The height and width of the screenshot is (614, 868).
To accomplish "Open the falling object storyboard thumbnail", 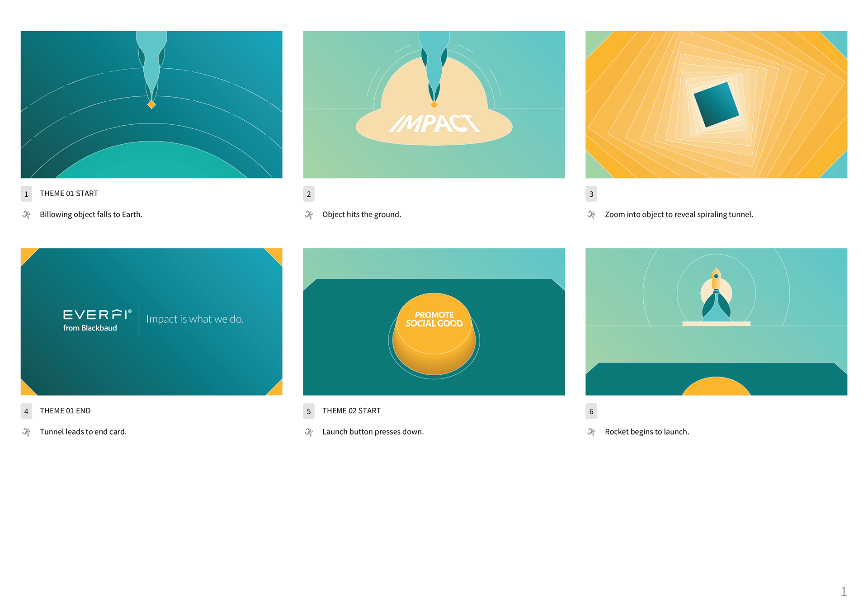I will [151, 104].
